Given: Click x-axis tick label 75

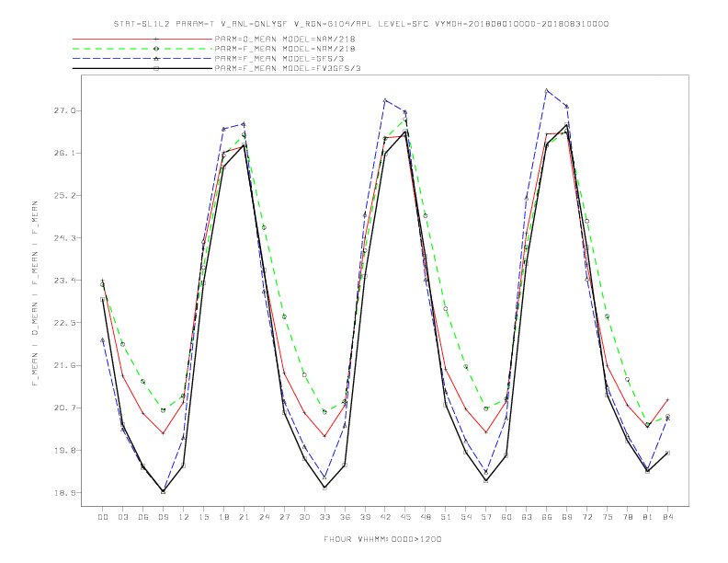Looking at the screenshot, I should [608, 517].
